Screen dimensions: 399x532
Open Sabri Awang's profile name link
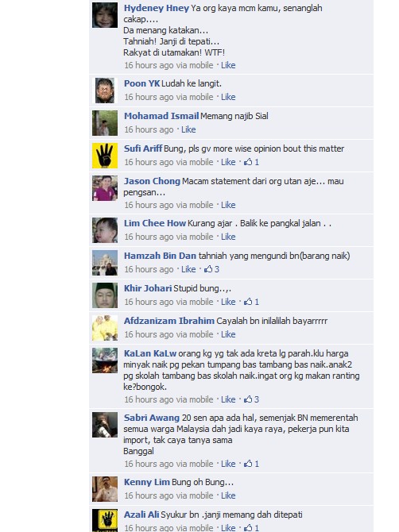(152, 418)
